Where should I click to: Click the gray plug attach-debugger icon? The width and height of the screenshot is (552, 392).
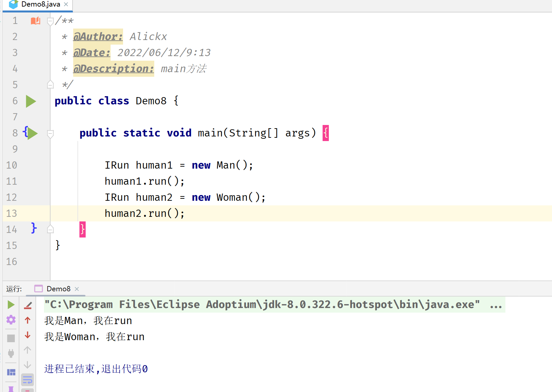click(11, 353)
